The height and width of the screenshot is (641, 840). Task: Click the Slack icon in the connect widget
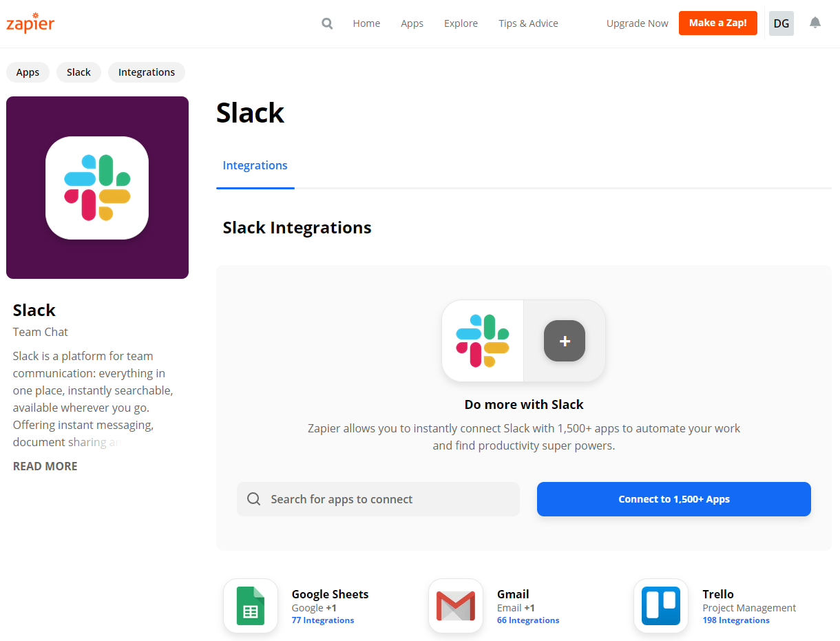pyautogui.click(x=483, y=341)
